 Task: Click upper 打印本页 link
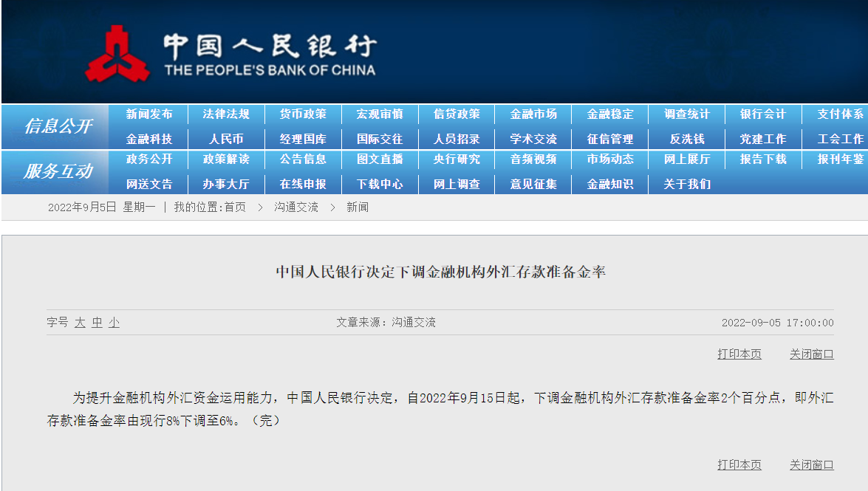(739, 354)
